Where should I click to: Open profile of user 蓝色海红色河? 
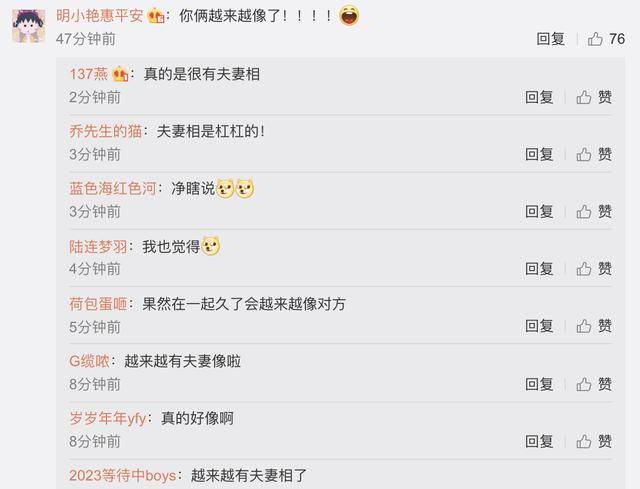[113, 189]
